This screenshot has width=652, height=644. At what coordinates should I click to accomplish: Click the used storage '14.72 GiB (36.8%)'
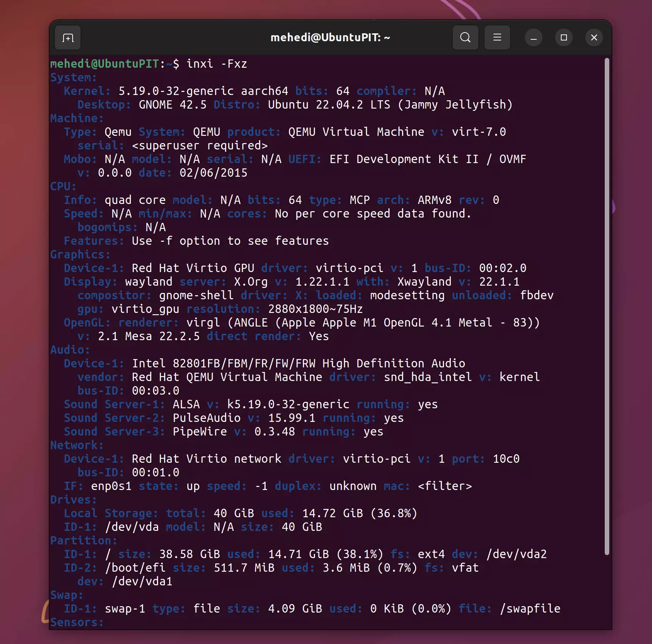(360, 513)
